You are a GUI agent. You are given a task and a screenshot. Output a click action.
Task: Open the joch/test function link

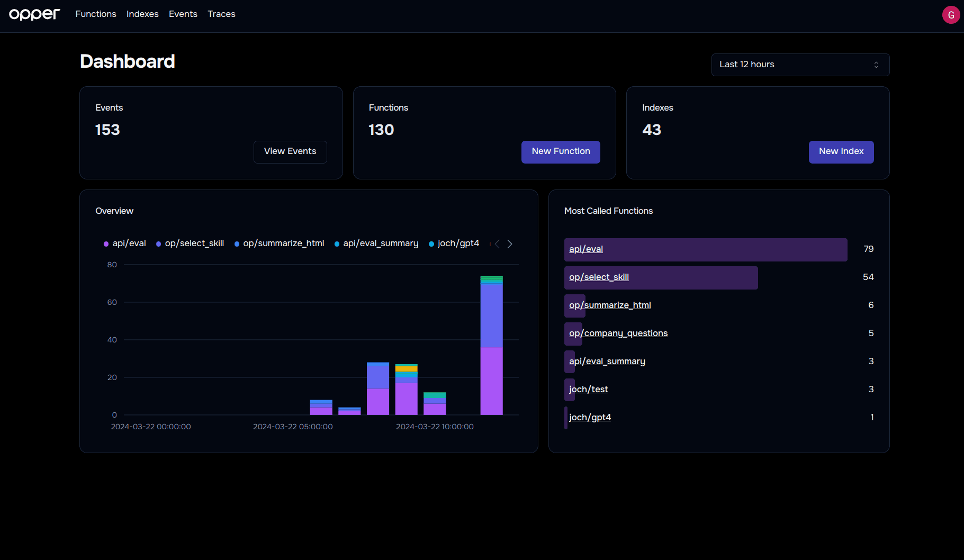pos(588,390)
